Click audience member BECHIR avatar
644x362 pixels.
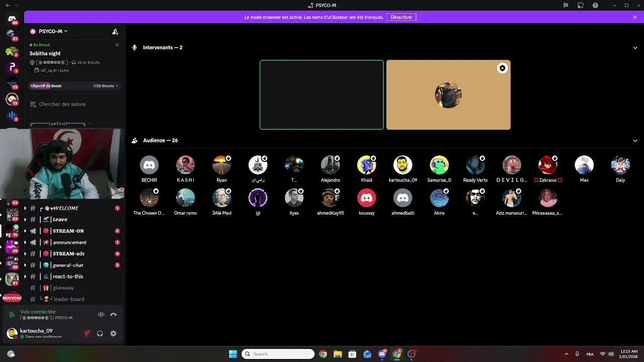(149, 165)
